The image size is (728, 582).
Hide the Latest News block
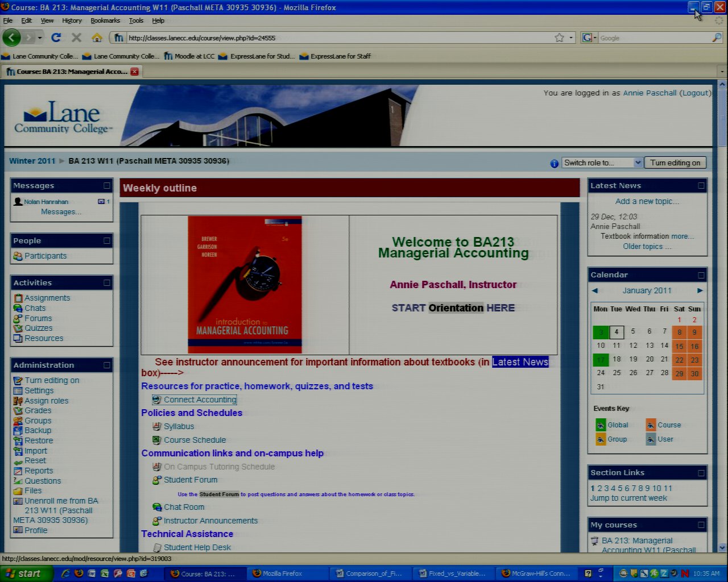[701, 186]
